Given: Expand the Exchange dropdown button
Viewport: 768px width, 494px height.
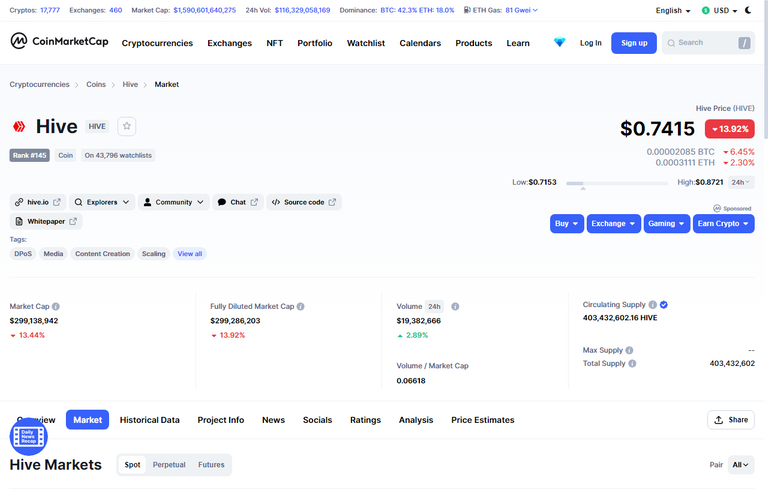Looking at the screenshot, I should 613,224.
